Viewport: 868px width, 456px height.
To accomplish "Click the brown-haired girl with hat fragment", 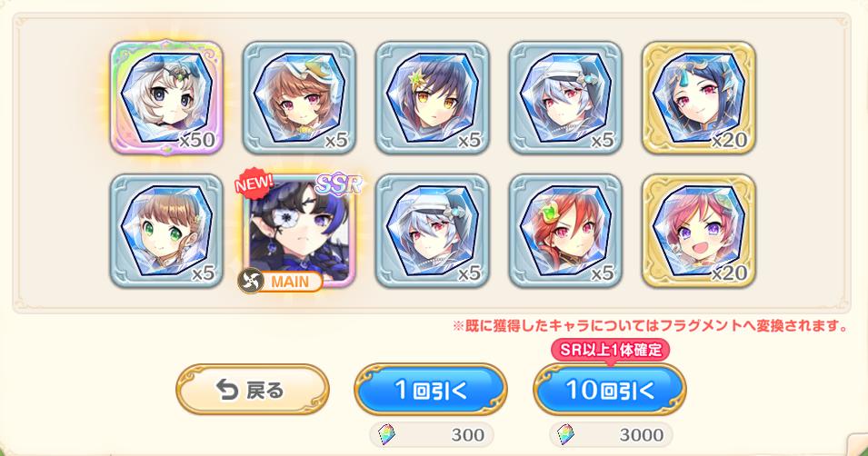I will [x=299, y=97].
